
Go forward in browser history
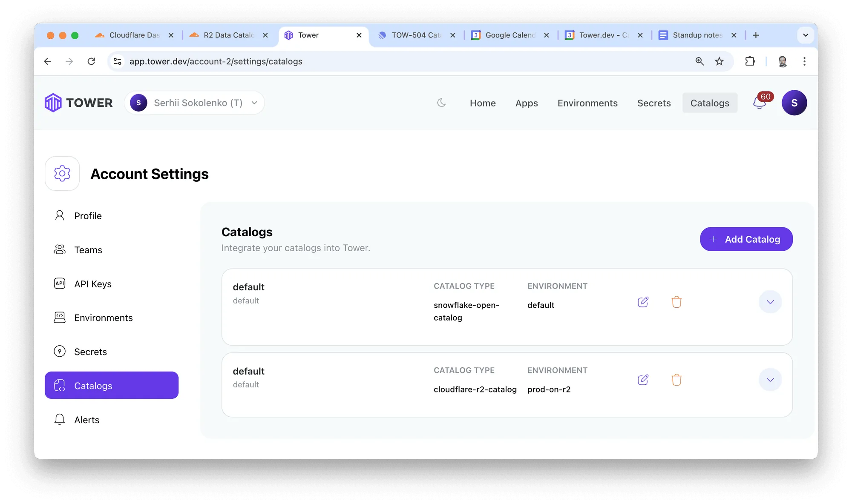(x=69, y=61)
